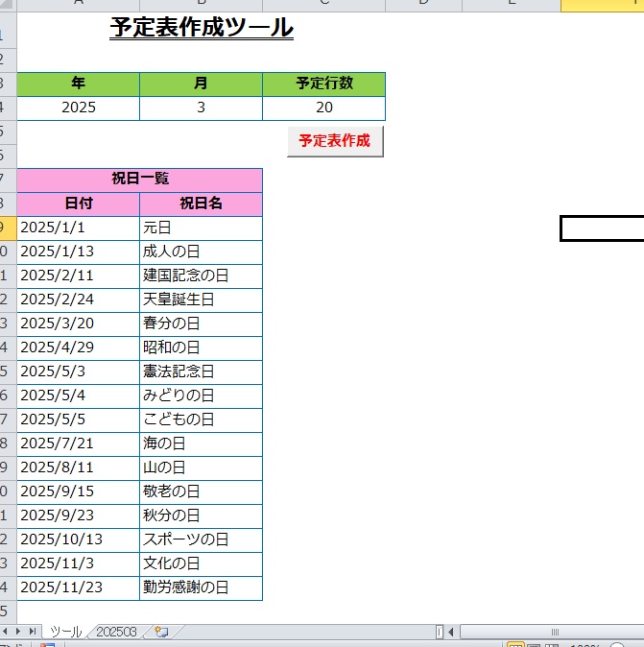Select the date cell 2025/4/29

[x=79, y=347]
